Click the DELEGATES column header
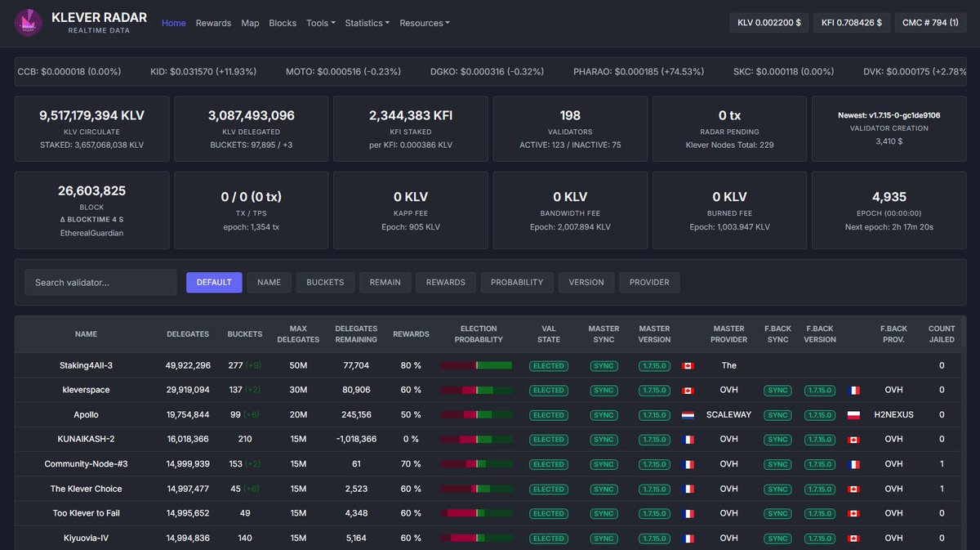 tap(188, 334)
